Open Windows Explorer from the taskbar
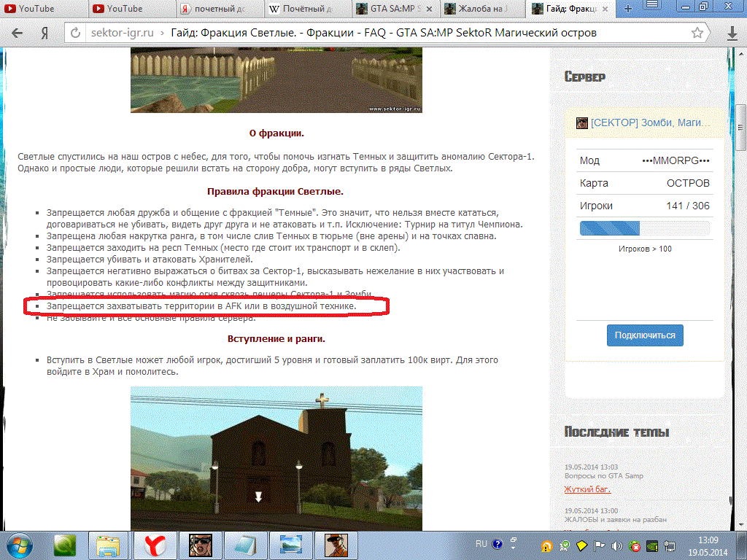This screenshot has height=560, width=747. (x=108, y=545)
